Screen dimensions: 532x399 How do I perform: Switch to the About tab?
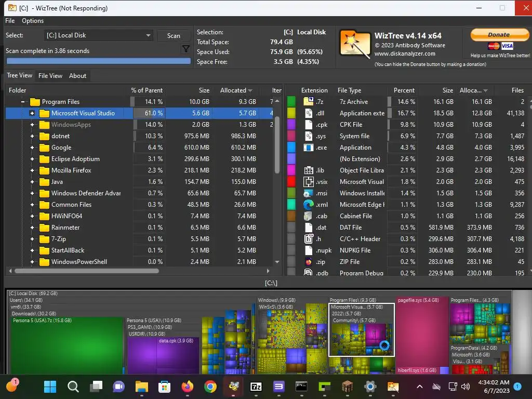78,76
